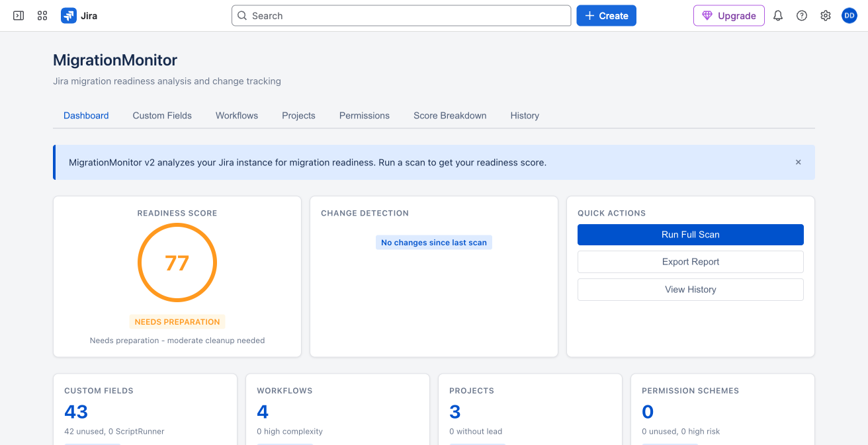
Task: Open the DD profile avatar
Action: pos(849,15)
